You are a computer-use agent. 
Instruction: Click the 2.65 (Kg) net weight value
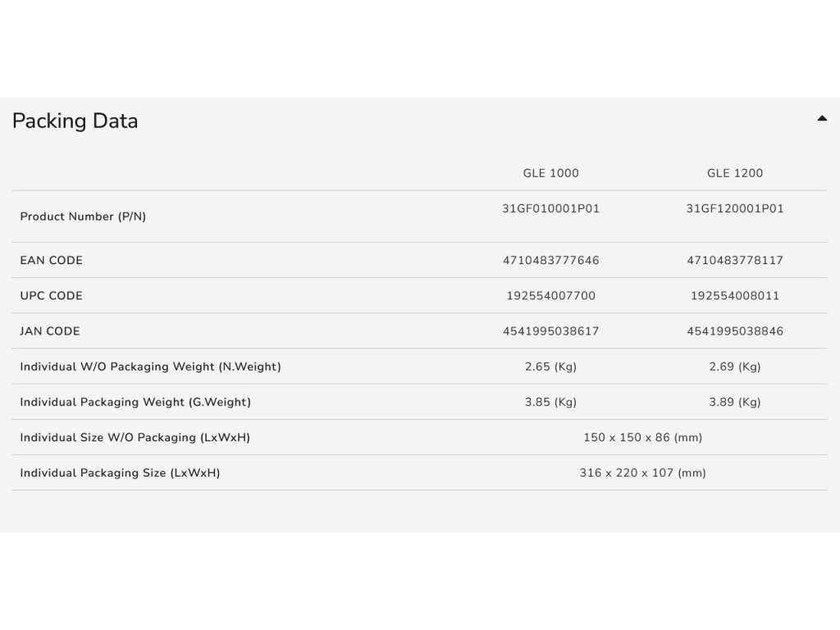[x=550, y=367]
